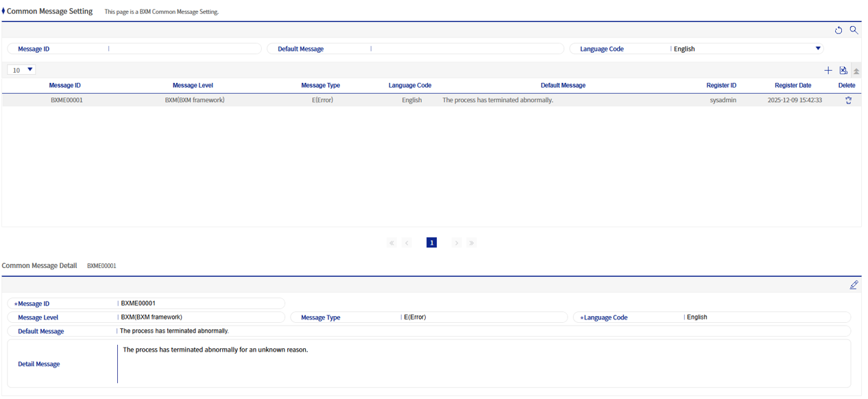Delete the BXME00001 message row

(848, 100)
